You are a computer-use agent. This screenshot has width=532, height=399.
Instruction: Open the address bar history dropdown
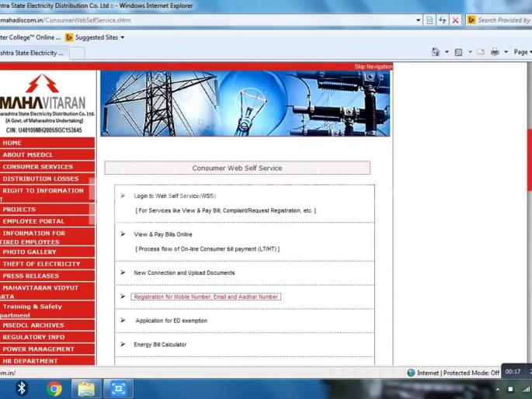pos(419,20)
